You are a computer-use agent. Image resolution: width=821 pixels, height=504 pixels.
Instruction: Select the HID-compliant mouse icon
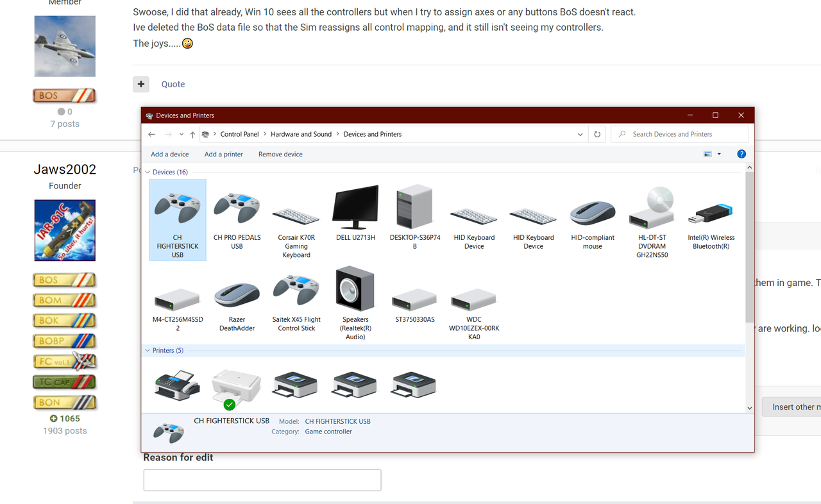(x=593, y=212)
